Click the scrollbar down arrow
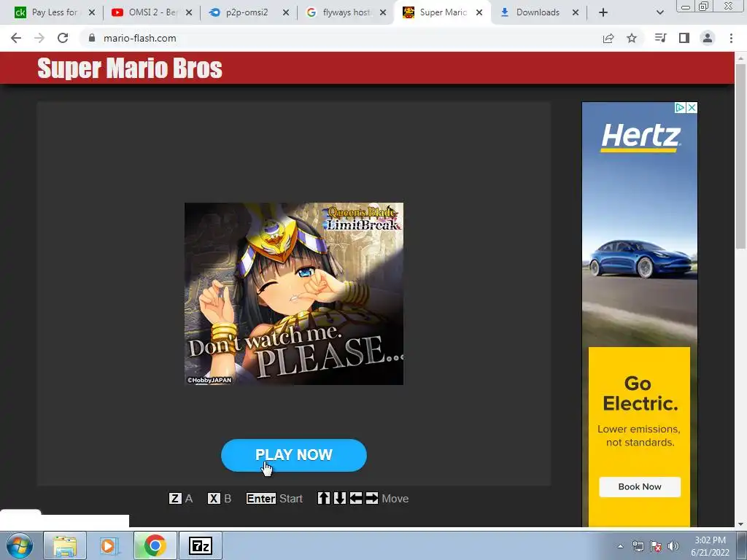Screen dimensions: 747x560 pos(740,524)
